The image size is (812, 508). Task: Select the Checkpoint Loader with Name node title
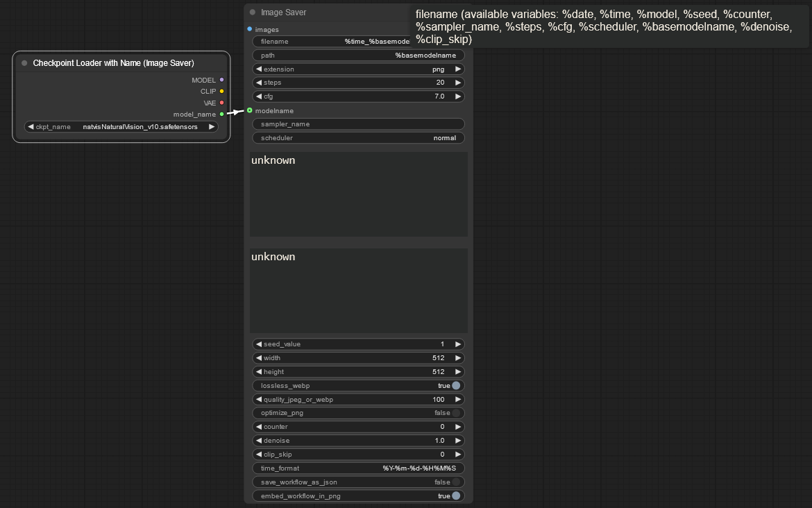113,63
